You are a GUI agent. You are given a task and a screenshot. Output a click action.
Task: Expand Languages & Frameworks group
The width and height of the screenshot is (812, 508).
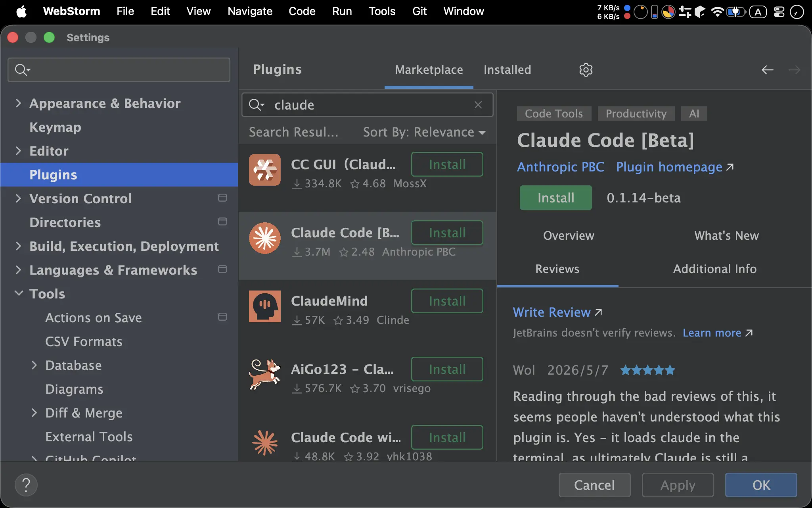(x=18, y=270)
